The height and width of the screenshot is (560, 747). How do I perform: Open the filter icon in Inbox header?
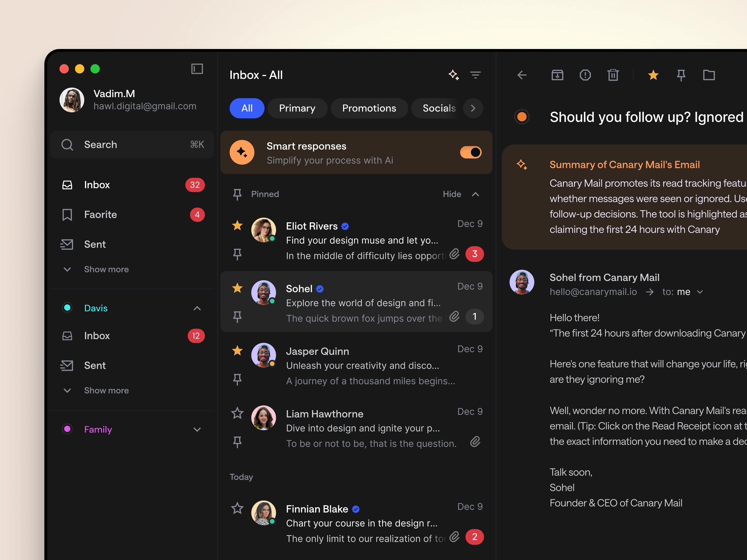click(476, 75)
